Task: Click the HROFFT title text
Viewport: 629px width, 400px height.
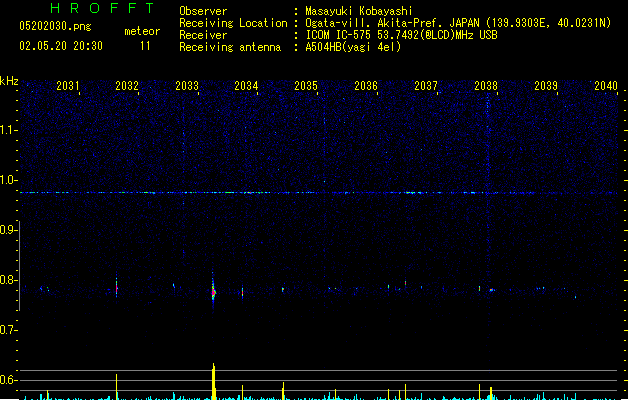Action: pos(102,8)
